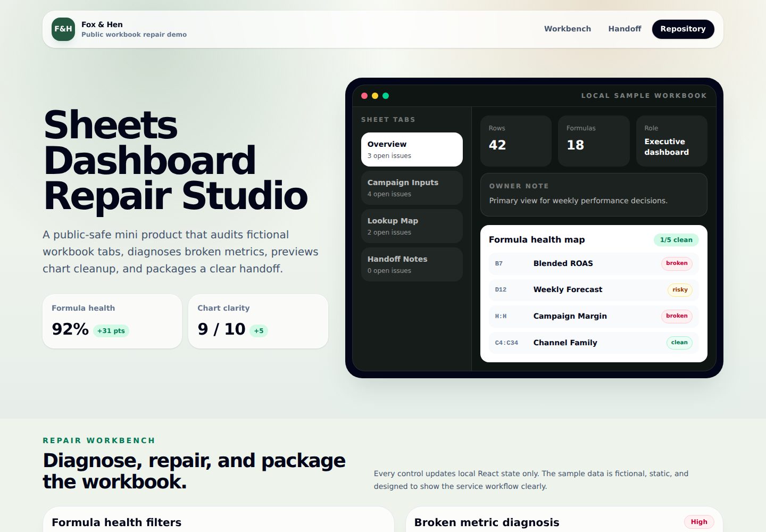
Task: Click the F&H logo icon
Action: click(63, 29)
